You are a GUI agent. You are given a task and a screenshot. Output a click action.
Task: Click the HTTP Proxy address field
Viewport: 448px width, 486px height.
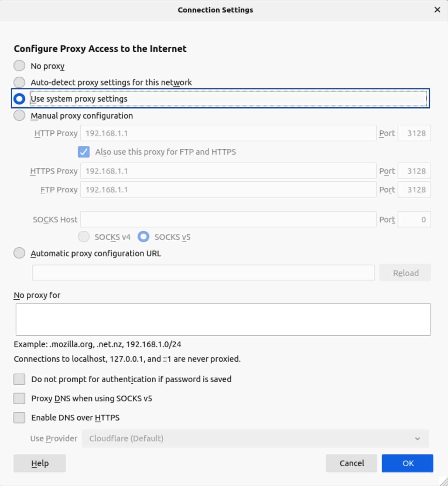click(x=228, y=133)
